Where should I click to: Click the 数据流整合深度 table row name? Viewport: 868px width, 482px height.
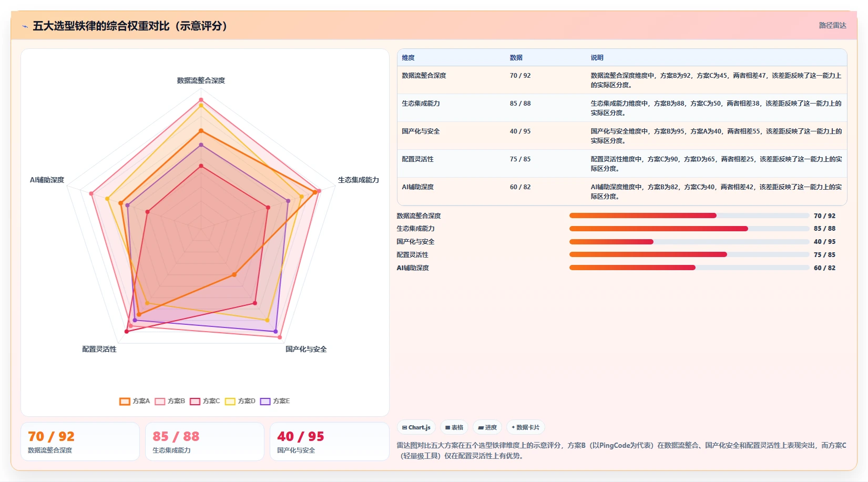pyautogui.click(x=424, y=76)
